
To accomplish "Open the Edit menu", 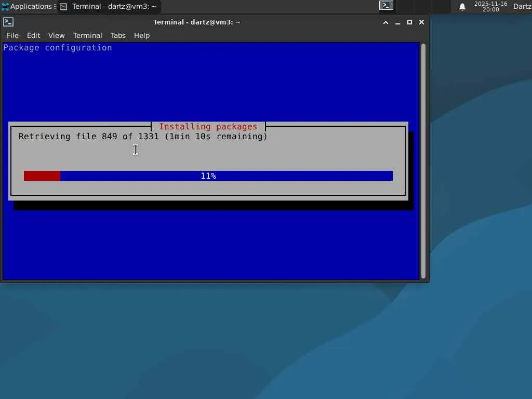I will pyautogui.click(x=33, y=35).
